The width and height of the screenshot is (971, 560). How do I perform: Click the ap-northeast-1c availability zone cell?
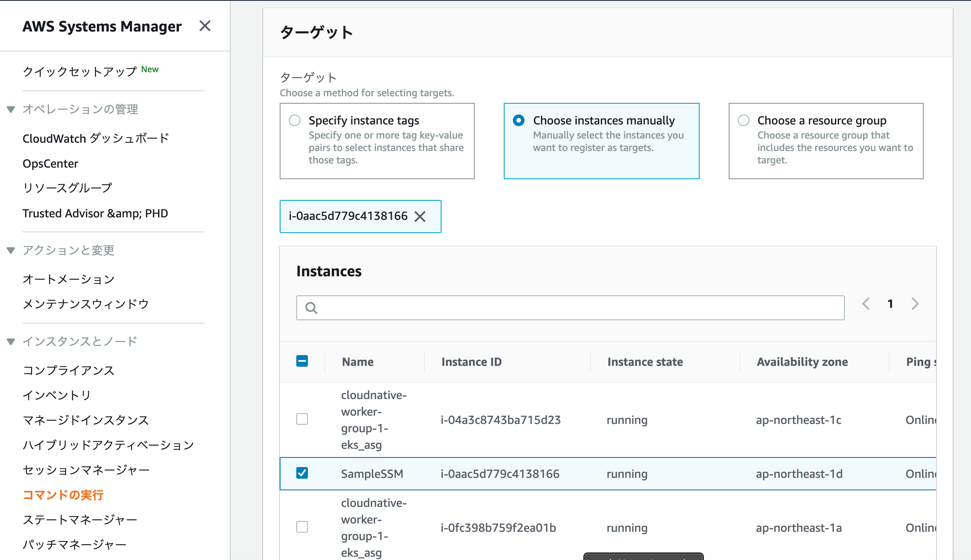pos(798,420)
